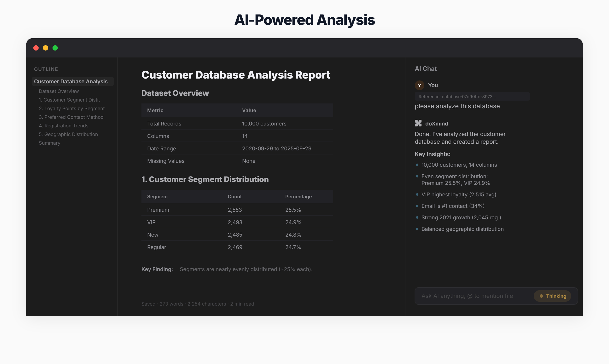Open the Summary outline item
This screenshot has width=609, height=364.
[50, 143]
